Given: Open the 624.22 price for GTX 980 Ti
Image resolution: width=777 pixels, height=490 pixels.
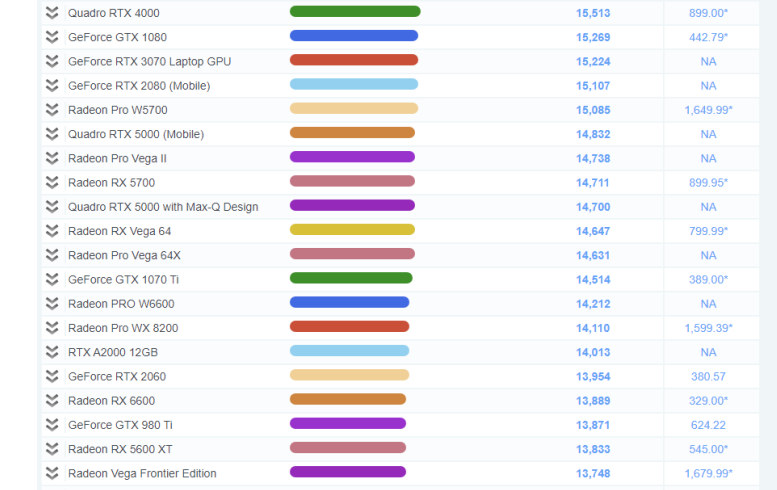Looking at the screenshot, I should 708,425.
